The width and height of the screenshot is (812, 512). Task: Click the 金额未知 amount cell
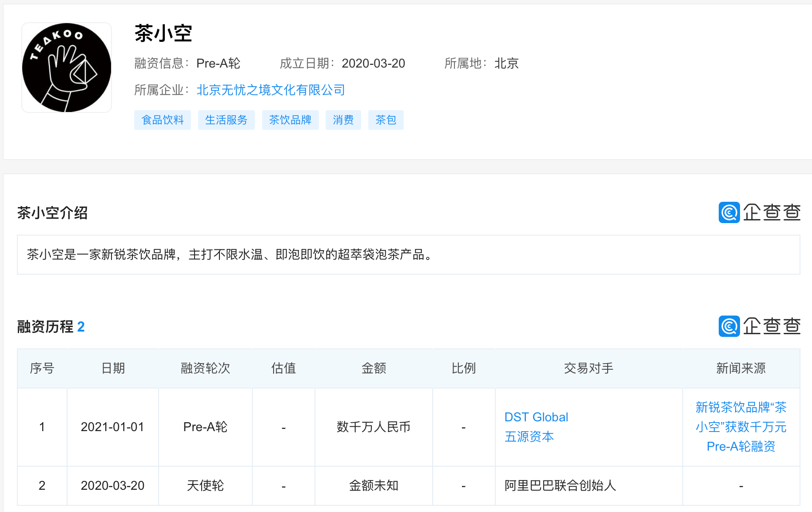pos(374,486)
